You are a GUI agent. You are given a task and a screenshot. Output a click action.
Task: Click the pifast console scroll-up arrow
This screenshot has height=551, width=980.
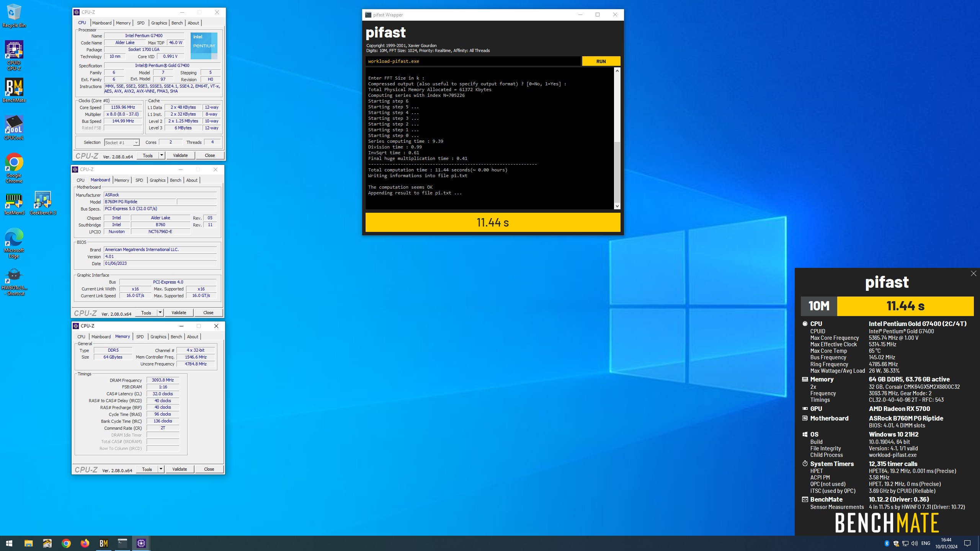(617, 71)
